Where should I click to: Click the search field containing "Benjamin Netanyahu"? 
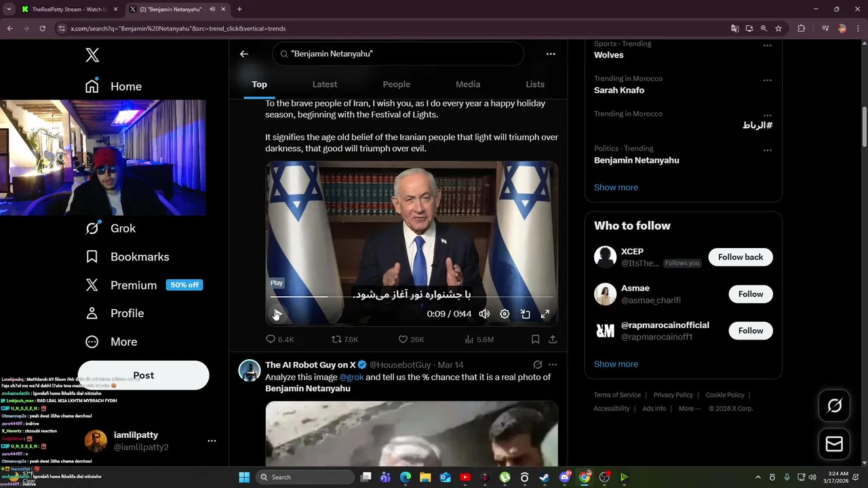398,54
